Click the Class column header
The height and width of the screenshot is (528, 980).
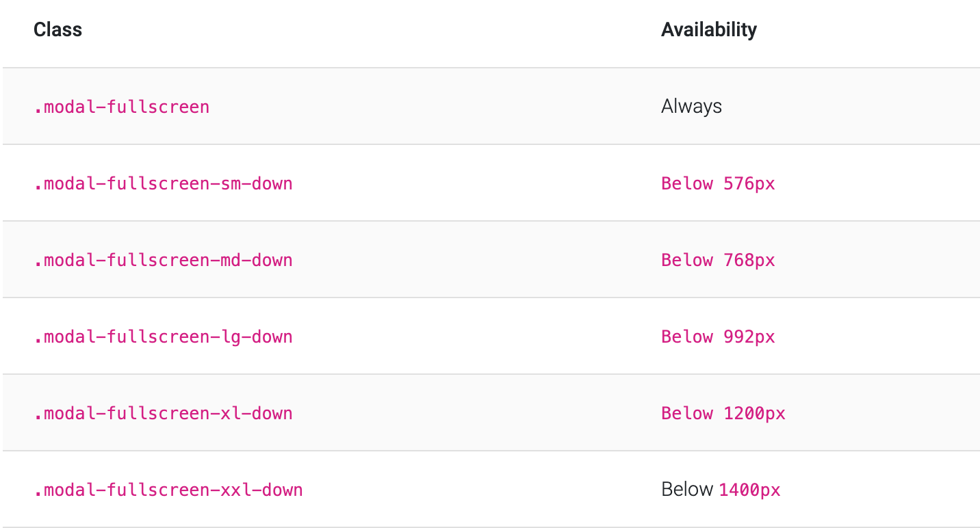tap(57, 29)
